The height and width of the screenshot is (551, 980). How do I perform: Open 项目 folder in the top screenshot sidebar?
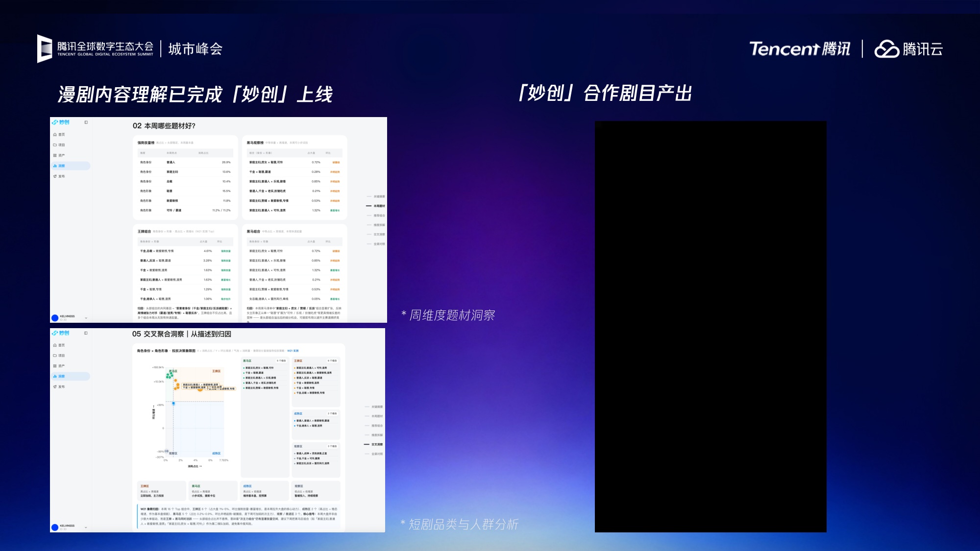(x=59, y=145)
